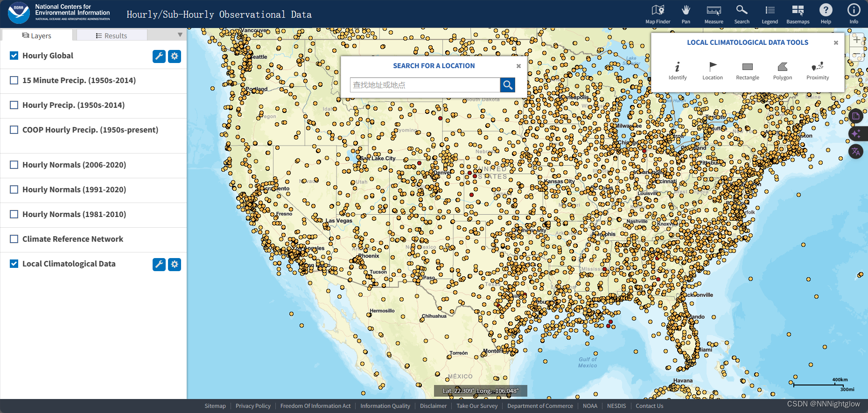The height and width of the screenshot is (413, 868).
Task: Select the Measure tool
Action: click(714, 14)
